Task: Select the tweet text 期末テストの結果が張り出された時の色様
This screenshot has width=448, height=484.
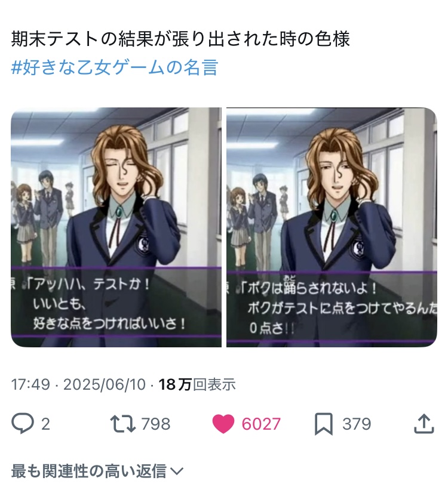Action: pyautogui.click(x=180, y=39)
